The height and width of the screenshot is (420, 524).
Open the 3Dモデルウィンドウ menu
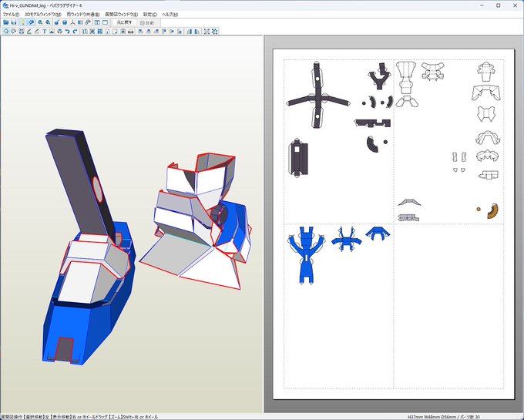[43, 15]
